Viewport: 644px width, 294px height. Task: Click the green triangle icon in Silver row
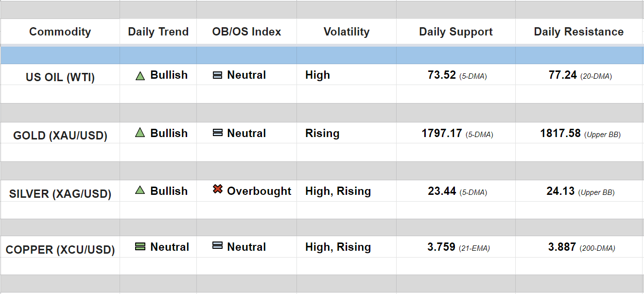click(140, 190)
